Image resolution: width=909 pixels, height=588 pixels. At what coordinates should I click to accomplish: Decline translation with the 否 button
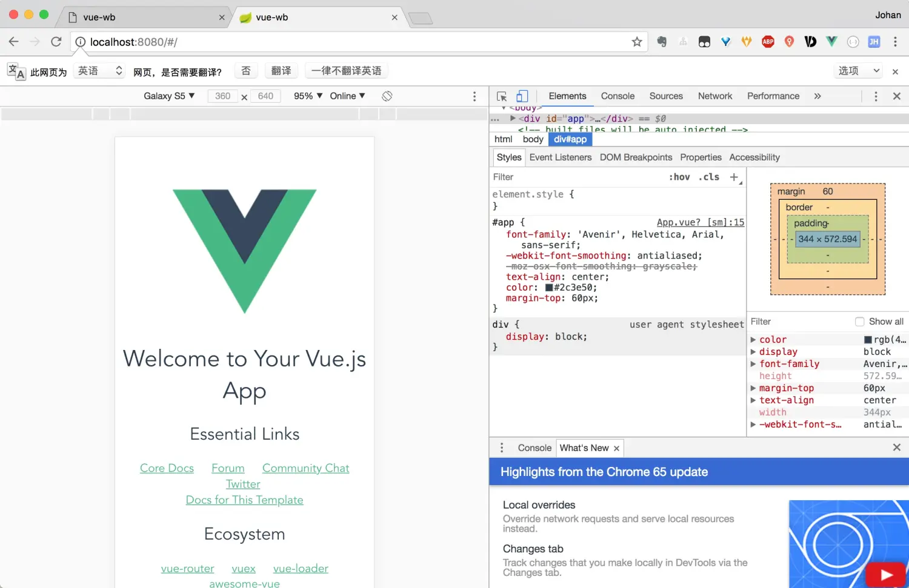pyautogui.click(x=246, y=71)
